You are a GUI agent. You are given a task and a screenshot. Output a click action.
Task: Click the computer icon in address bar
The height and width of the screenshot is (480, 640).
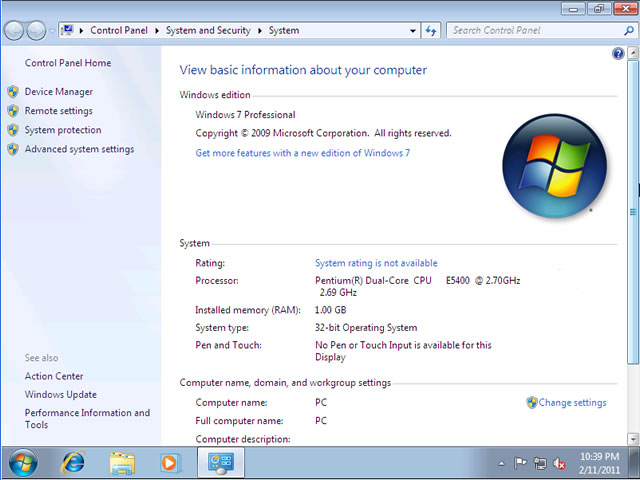(x=67, y=30)
